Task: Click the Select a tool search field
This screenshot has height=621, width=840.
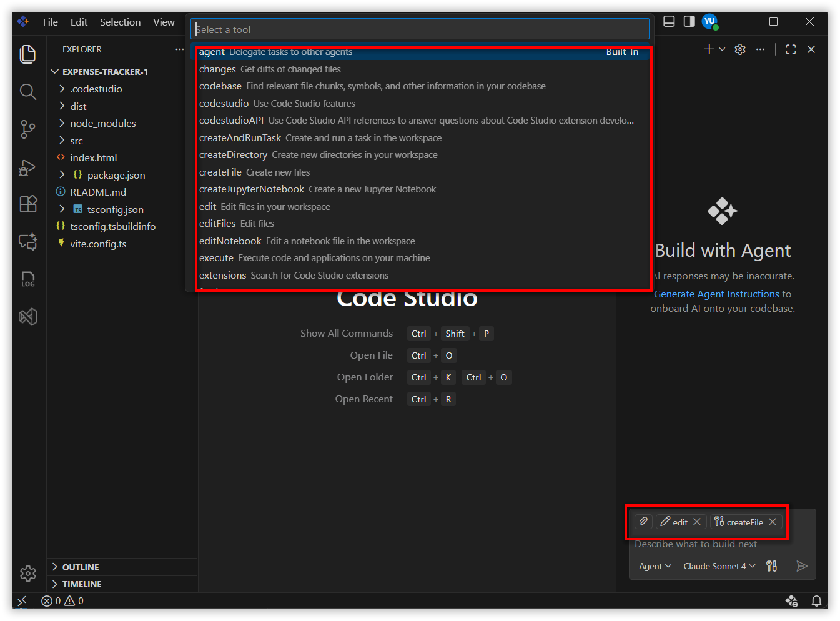Action: click(x=420, y=29)
